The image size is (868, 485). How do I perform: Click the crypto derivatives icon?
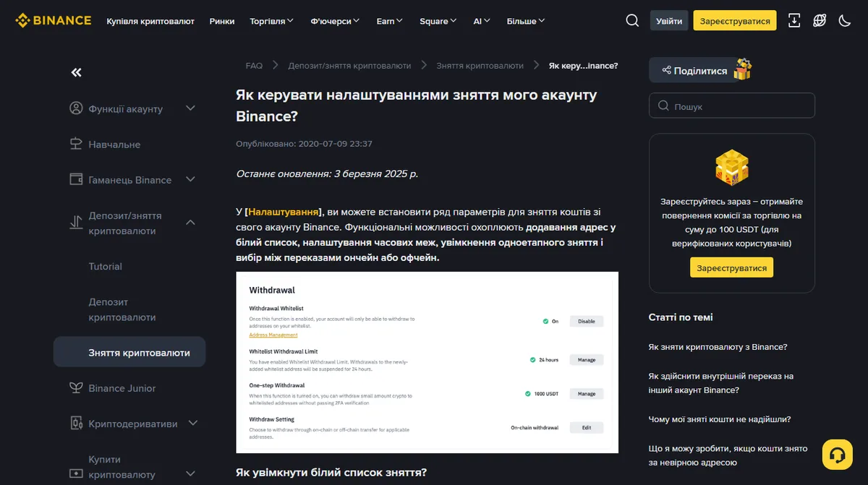pos(76,424)
